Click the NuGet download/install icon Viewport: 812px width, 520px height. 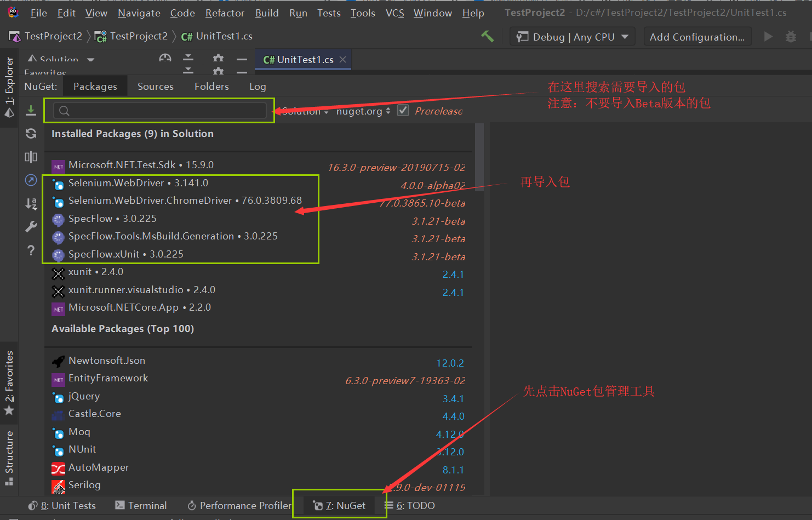[31, 111]
